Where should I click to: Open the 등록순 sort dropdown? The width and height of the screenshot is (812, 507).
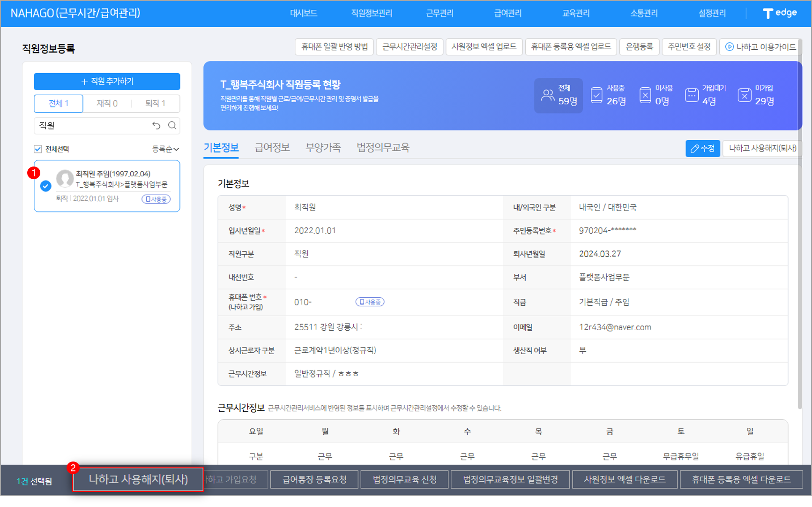click(165, 149)
